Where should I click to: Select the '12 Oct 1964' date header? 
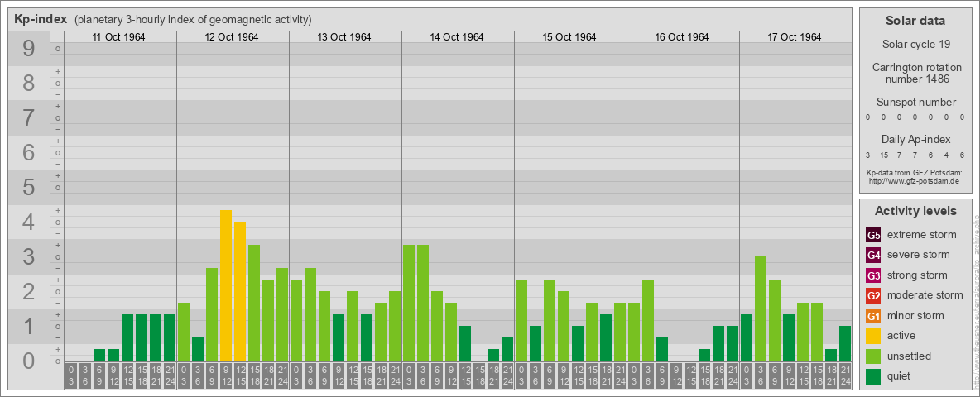[232, 37]
